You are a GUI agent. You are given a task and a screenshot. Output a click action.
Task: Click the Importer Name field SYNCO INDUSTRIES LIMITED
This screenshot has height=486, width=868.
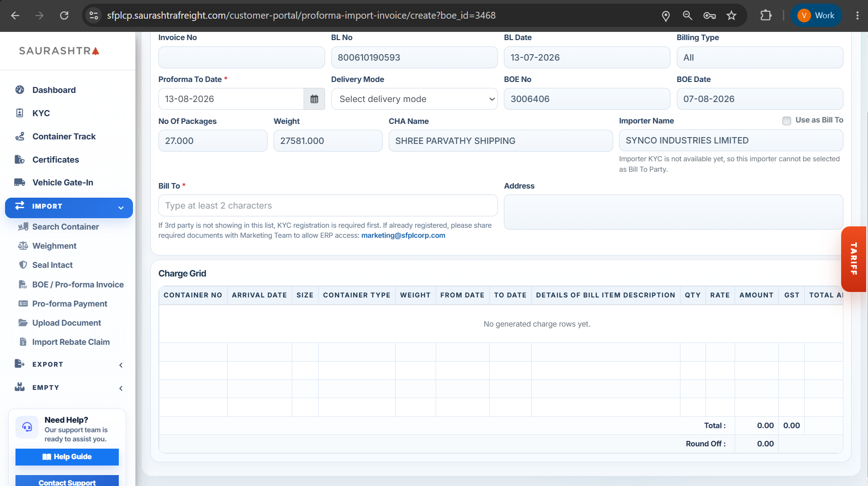pyautogui.click(x=731, y=140)
